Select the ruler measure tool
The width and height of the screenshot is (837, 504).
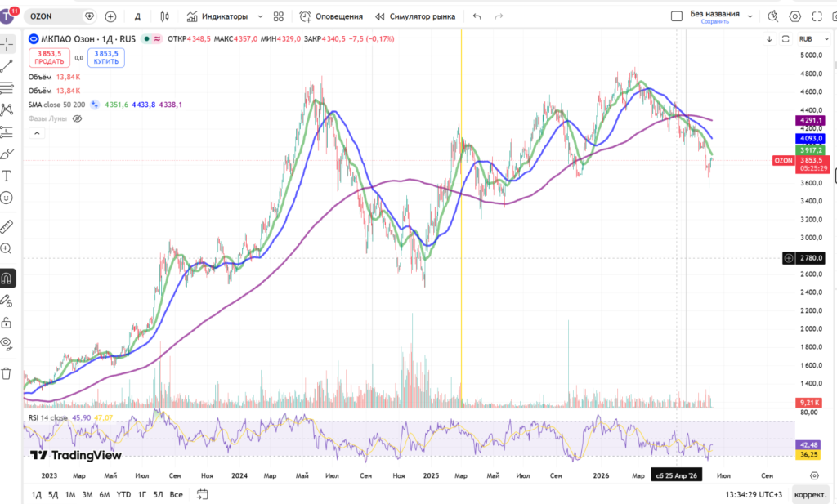click(7, 226)
